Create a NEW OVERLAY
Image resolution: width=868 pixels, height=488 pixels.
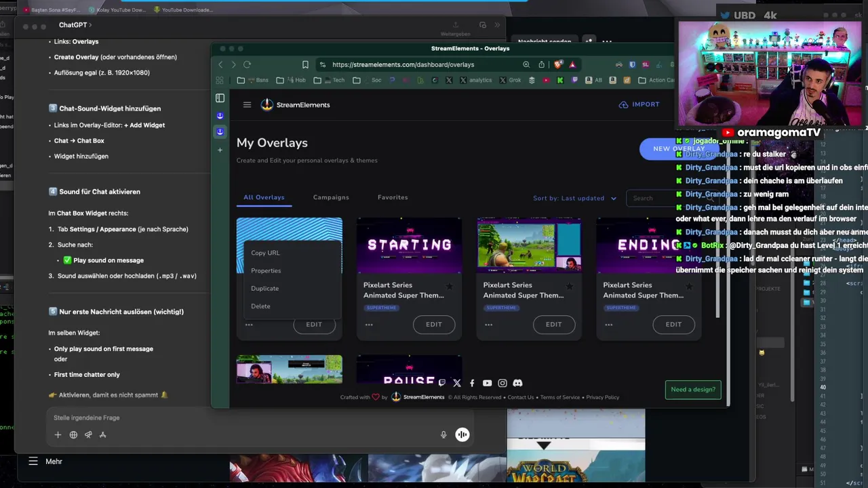coord(678,148)
